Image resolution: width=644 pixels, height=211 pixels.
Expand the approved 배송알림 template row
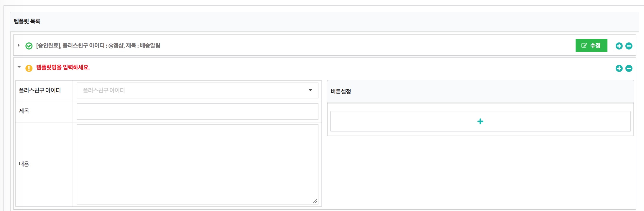(19, 45)
